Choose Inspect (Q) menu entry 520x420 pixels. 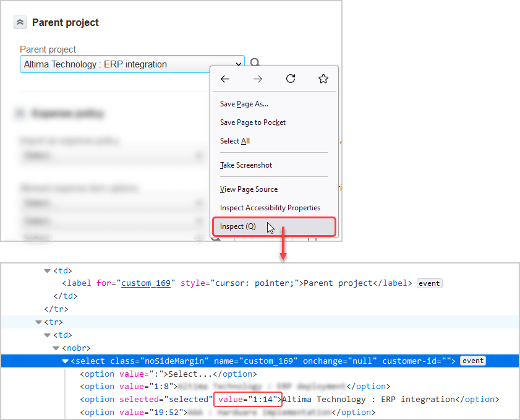(x=274, y=226)
